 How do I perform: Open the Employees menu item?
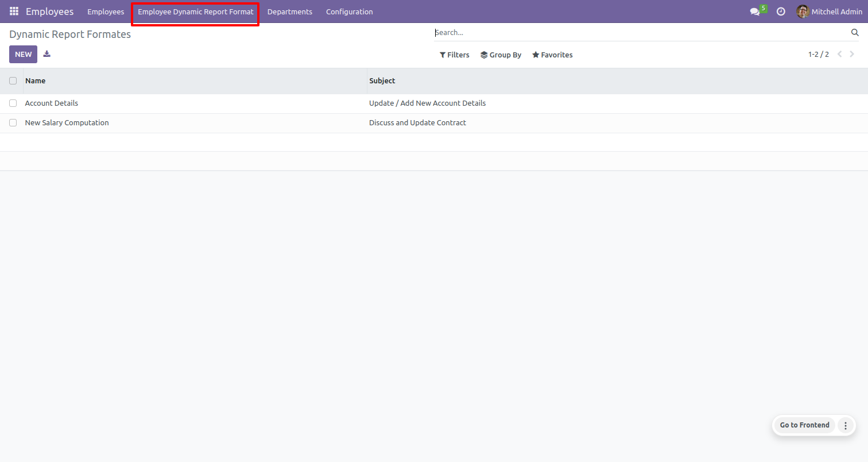click(x=106, y=11)
